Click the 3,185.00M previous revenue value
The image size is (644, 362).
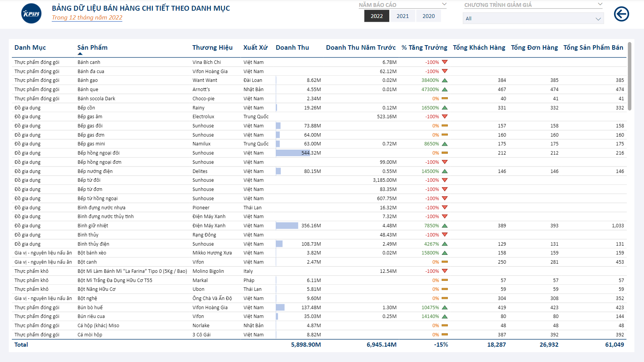[x=385, y=180]
